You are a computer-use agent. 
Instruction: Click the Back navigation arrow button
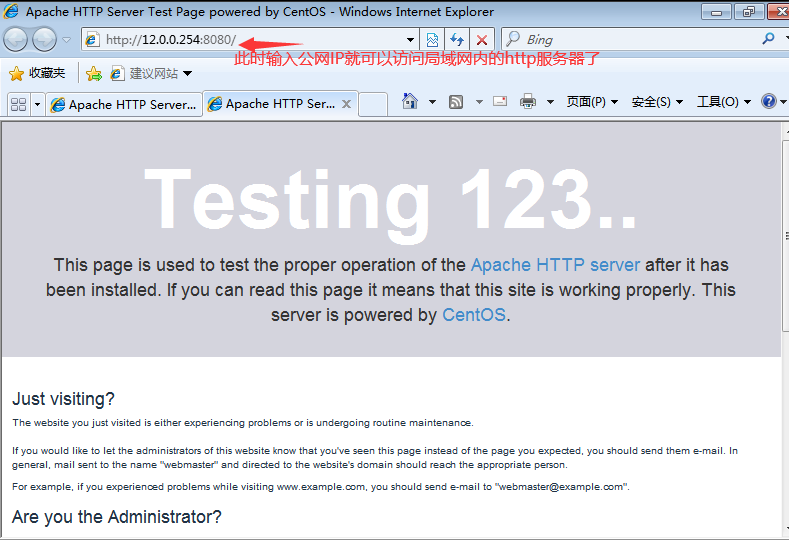16,39
